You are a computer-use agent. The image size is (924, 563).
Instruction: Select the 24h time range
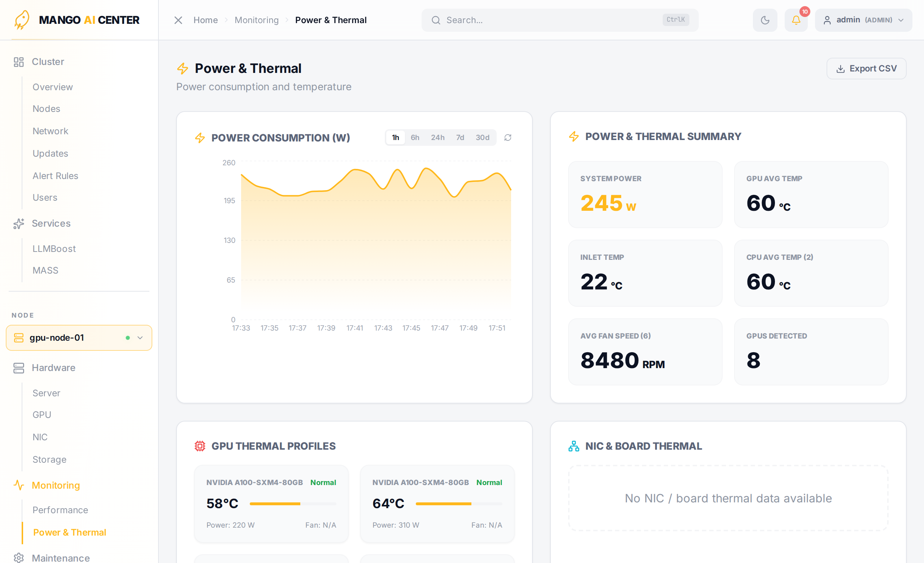click(437, 138)
